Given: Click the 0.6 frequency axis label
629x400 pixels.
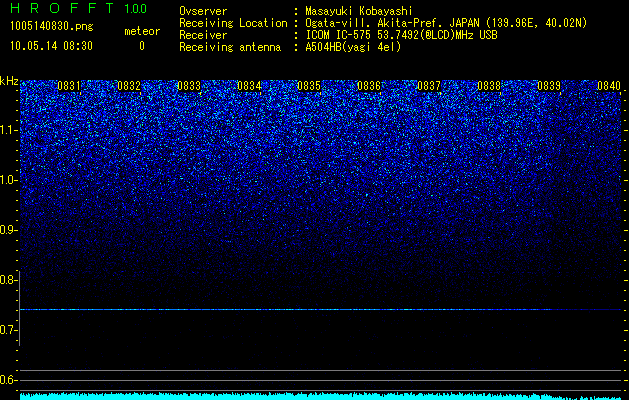Looking at the screenshot, I should (8, 380).
